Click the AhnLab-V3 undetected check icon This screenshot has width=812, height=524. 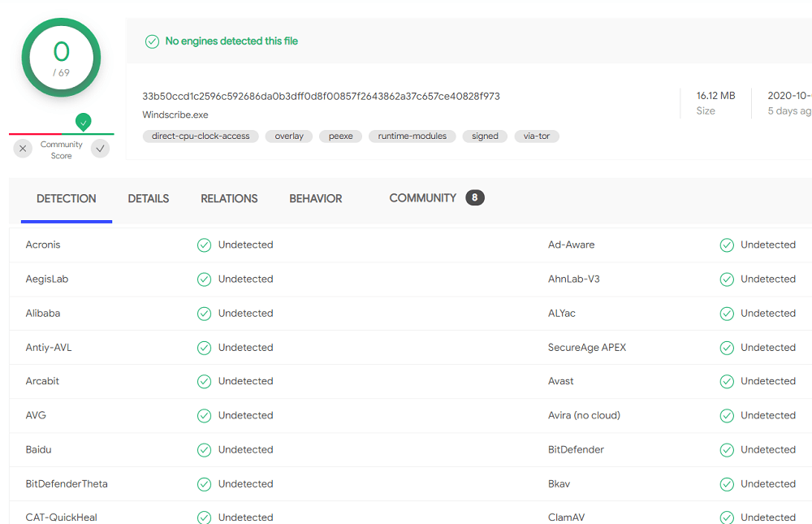(727, 279)
